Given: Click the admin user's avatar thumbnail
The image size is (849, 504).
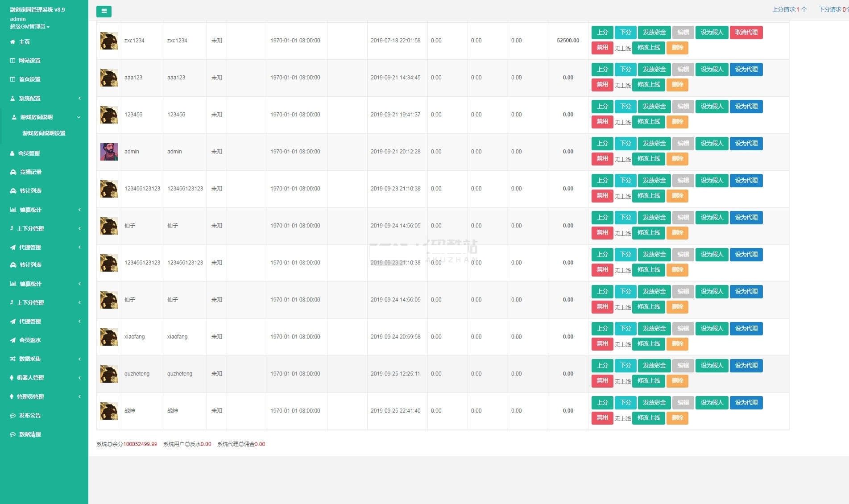Looking at the screenshot, I should pos(109,152).
